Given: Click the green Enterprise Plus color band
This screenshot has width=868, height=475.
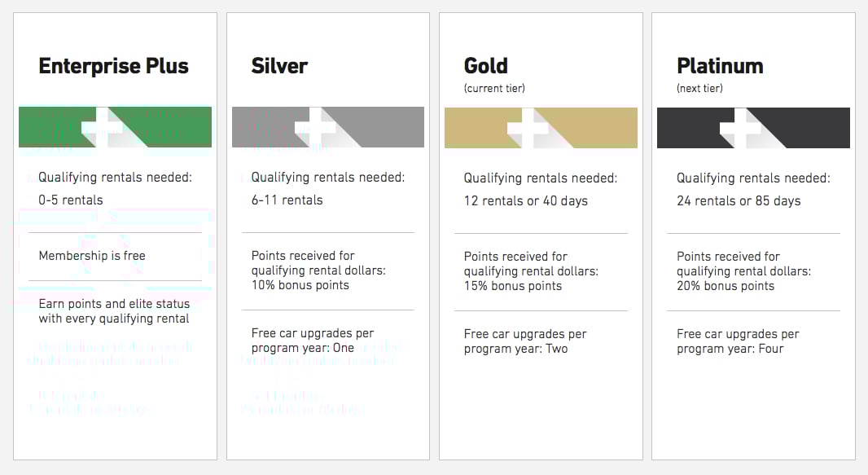Looking at the screenshot, I should [x=115, y=127].
